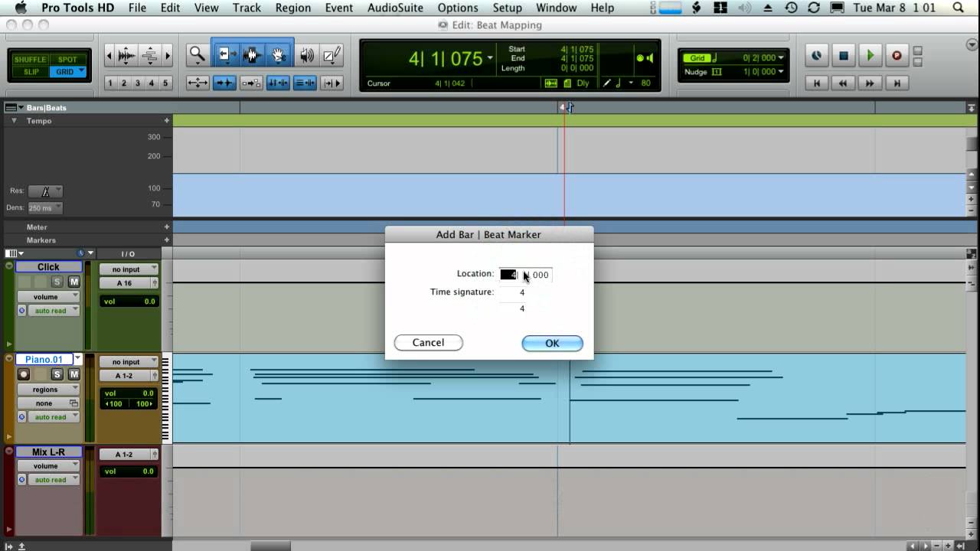Screen dimensions: 980x551
Task: Select the Grabber hand tool
Action: point(279,55)
